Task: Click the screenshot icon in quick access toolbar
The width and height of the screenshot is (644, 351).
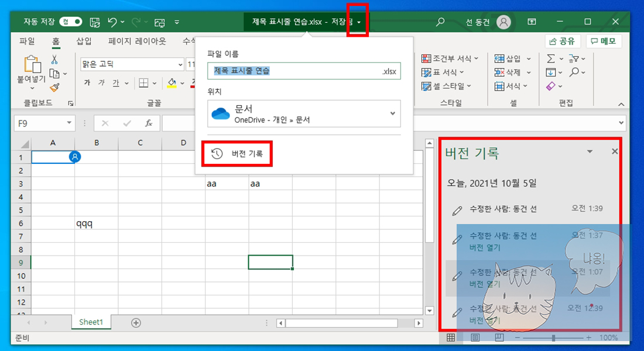Action: tap(159, 22)
